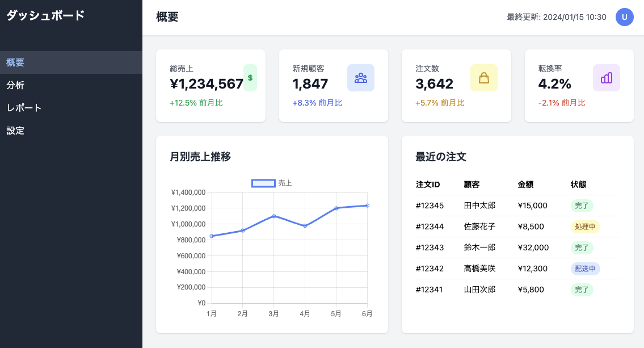
Task: Click the ¥8,500 amount cell
Action: pos(531,227)
